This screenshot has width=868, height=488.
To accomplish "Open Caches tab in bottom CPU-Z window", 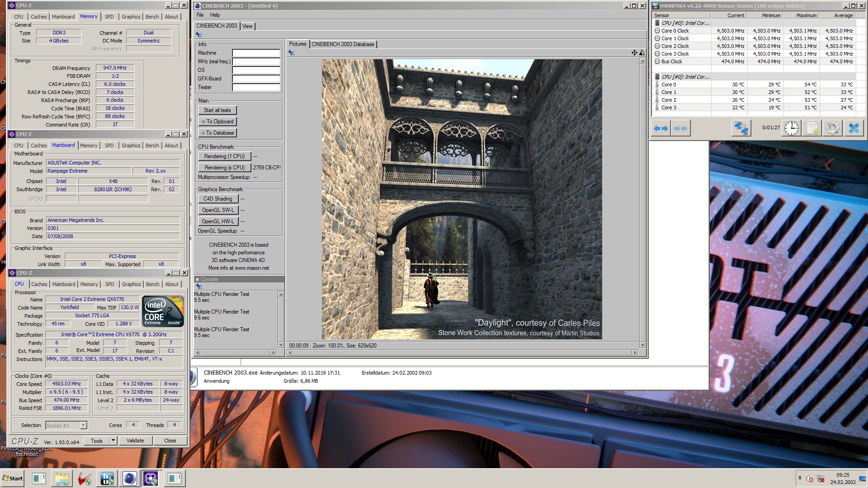I will pos(39,284).
